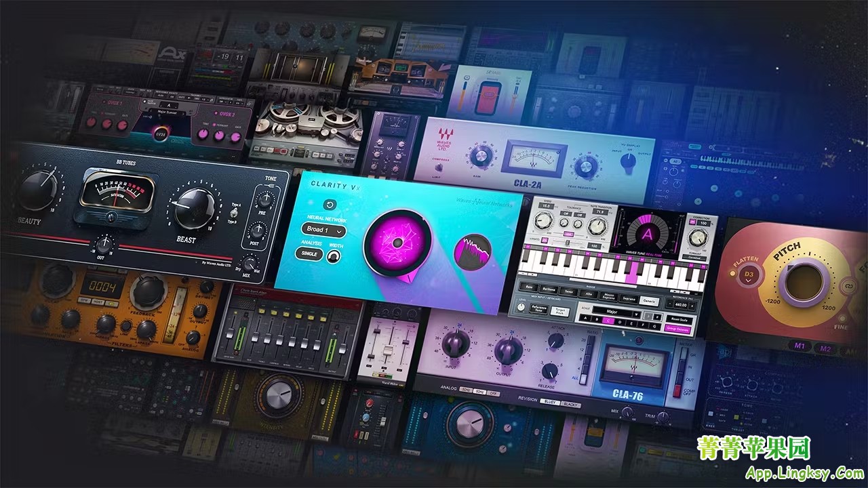This screenshot has width=868, height=488.
Task: Click the BB Tubes Beauty knob
Action: (37, 190)
